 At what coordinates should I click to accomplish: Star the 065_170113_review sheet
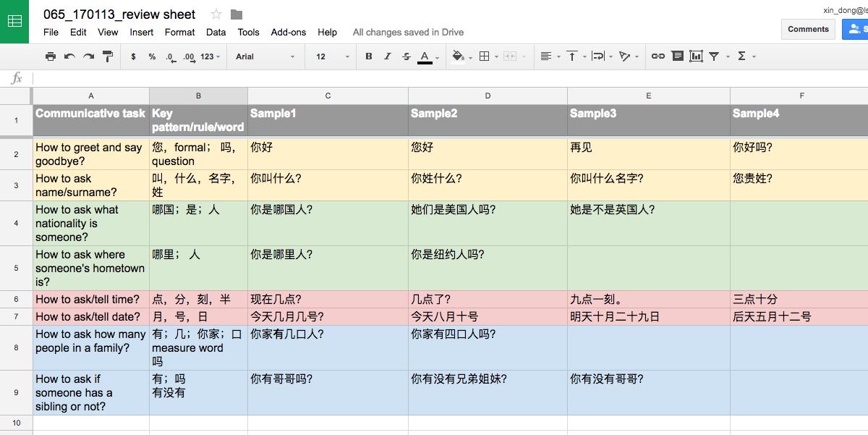pos(213,13)
